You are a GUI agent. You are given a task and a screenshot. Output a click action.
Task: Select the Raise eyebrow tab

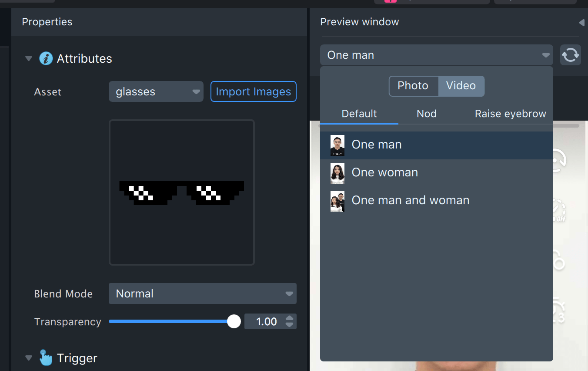[x=511, y=114]
